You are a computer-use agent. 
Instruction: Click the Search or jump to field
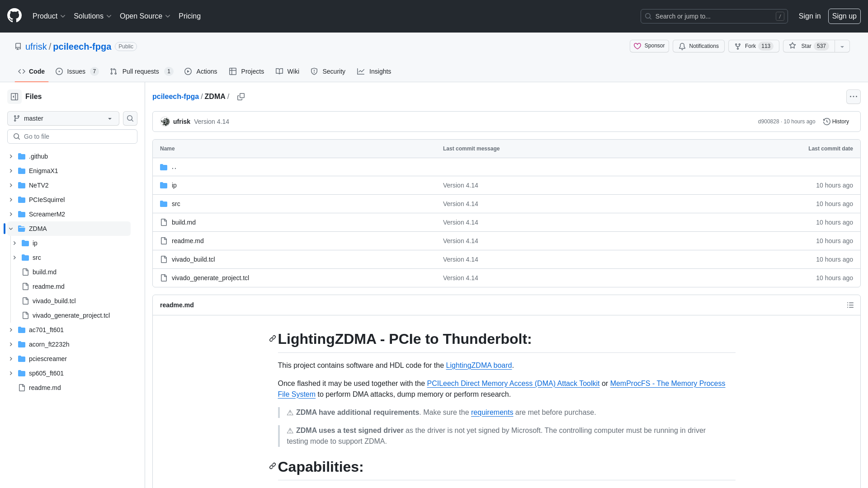tap(714, 16)
